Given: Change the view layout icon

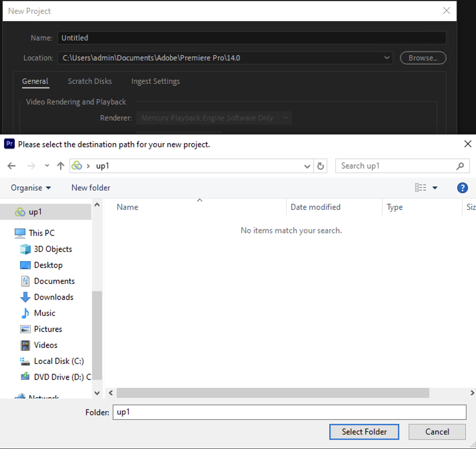Looking at the screenshot, I should (420, 188).
